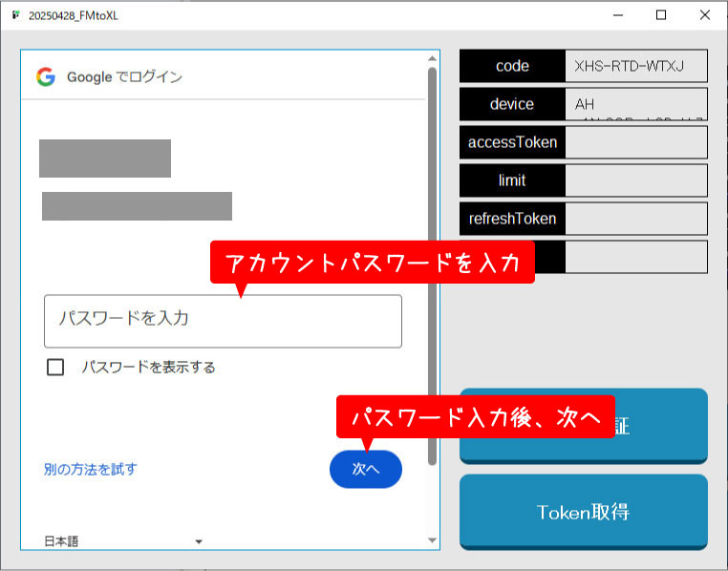The width and height of the screenshot is (728, 571).
Task: Click the Token取得 button
Action: (x=584, y=512)
